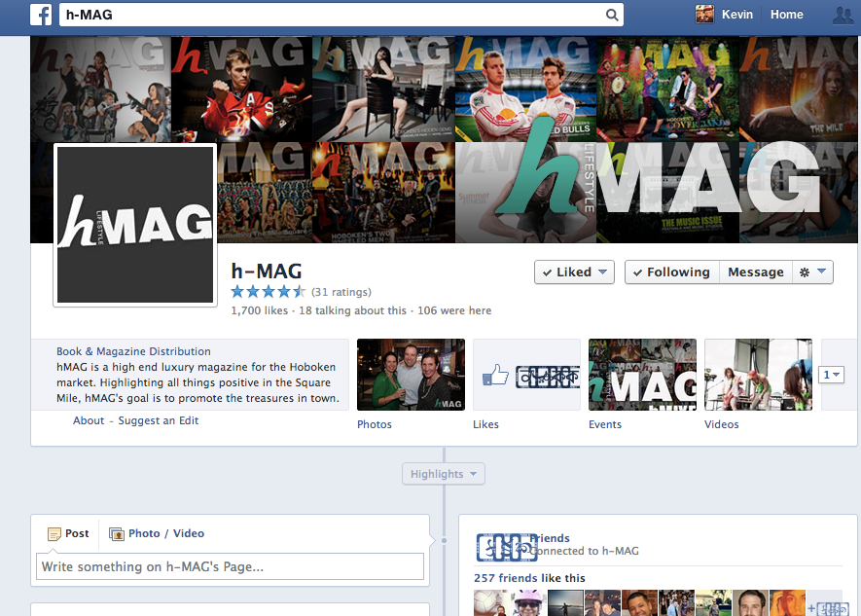Click the Photos label link
861x616 pixels.
pyautogui.click(x=375, y=424)
